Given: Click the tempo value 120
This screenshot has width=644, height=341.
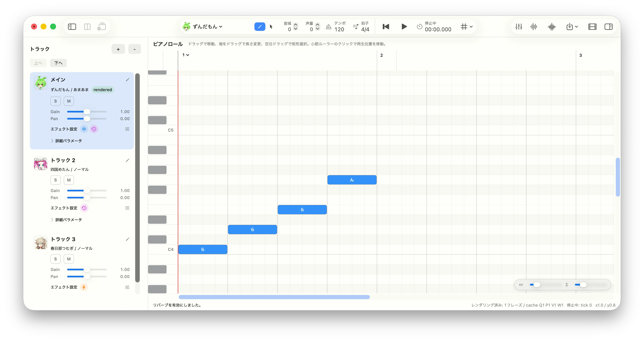Looking at the screenshot, I should (339, 29).
